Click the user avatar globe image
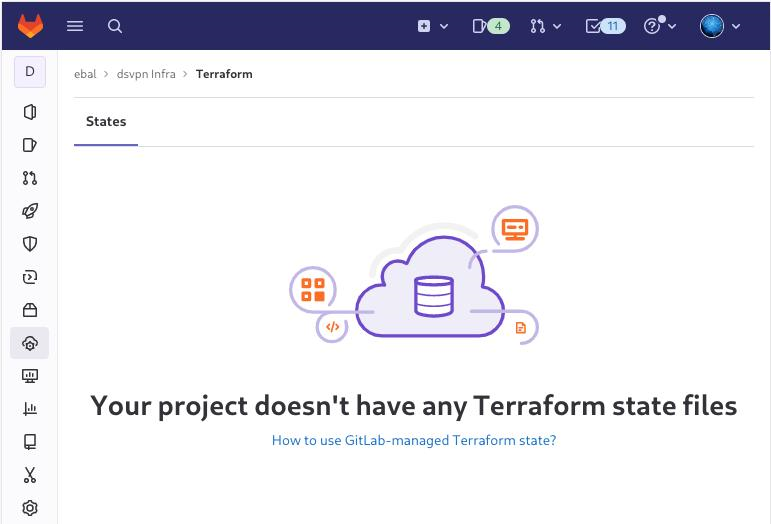The image size is (771, 524). coord(712,26)
